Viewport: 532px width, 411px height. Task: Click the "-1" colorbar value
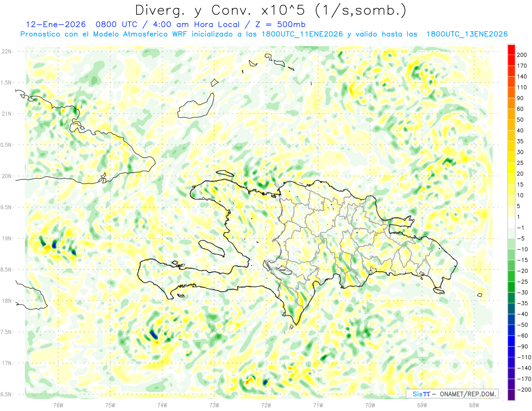pyautogui.click(x=521, y=228)
